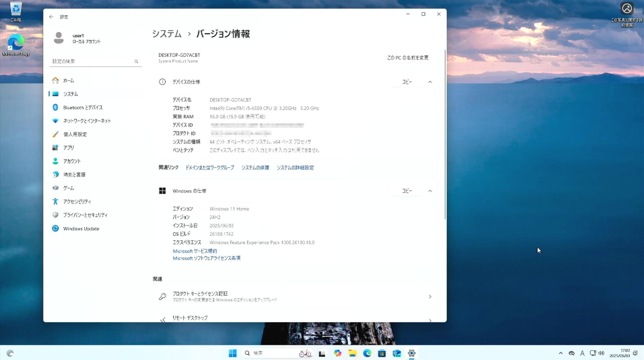This screenshot has width=644, height=360.
Task: Open Copilot from the taskbar
Action: click(337, 353)
